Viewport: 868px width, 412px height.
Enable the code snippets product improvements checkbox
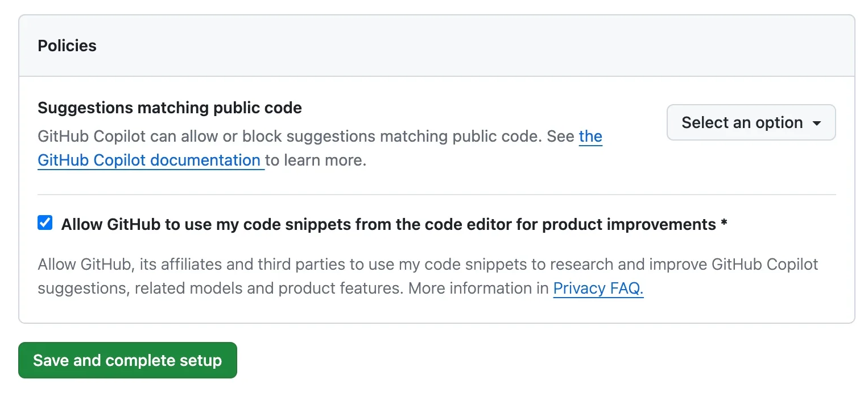click(45, 223)
